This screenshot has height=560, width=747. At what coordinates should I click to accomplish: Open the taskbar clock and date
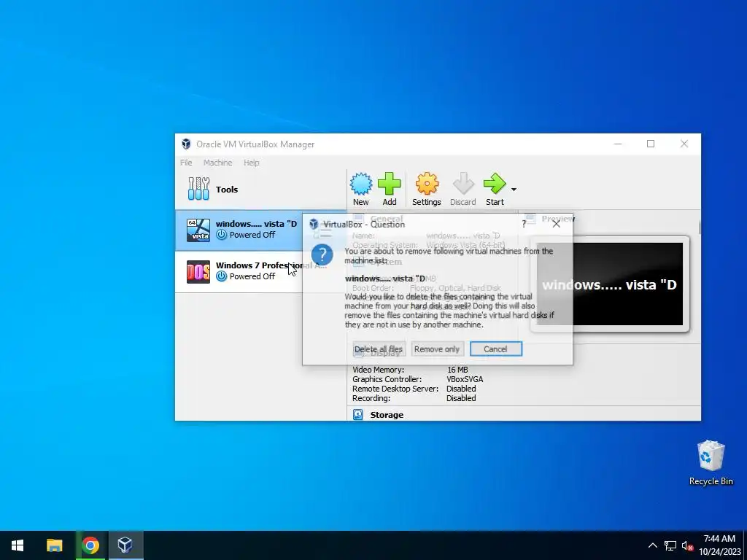coord(720,545)
